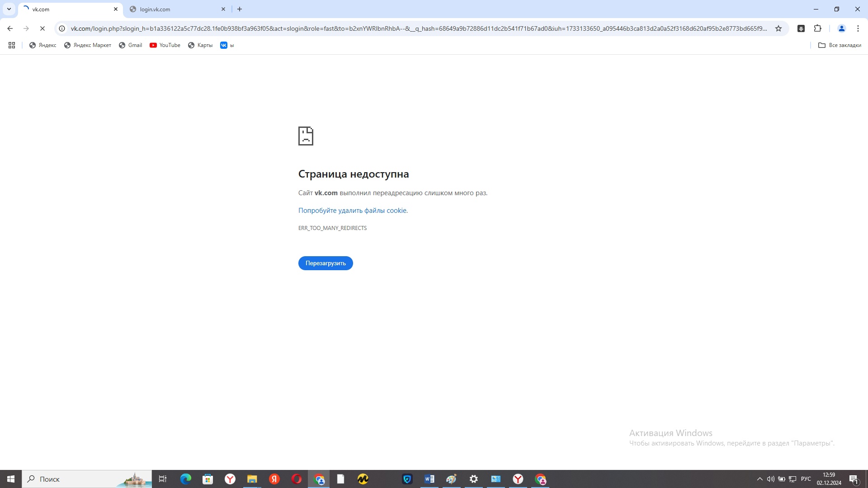Open the Gmail bookmark
This screenshot has height=488, width=868.
131,45
